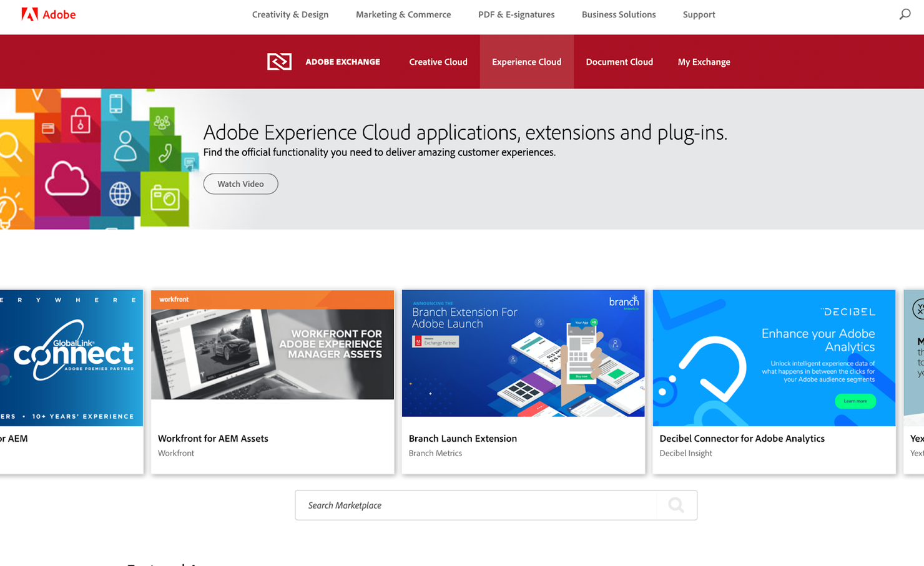This screenshot has width=924, height=566.
Task: Select My Exchange in the red navigation bar
Action: click(704, 61)
